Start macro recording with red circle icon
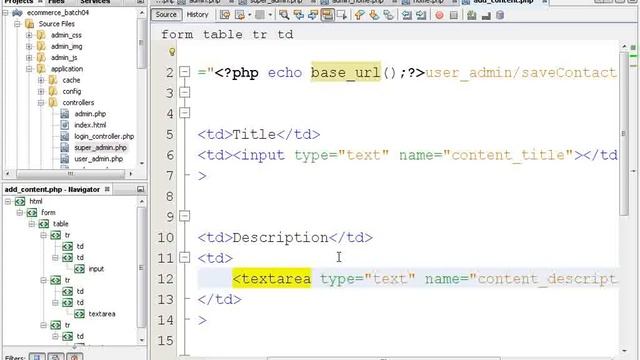The image size is (640, 360). (439, 15)
